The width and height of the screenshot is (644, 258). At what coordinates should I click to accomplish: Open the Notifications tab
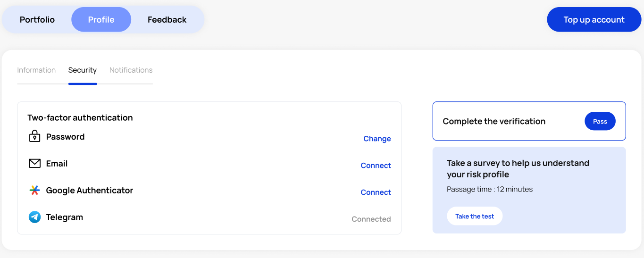coord(131,70)
